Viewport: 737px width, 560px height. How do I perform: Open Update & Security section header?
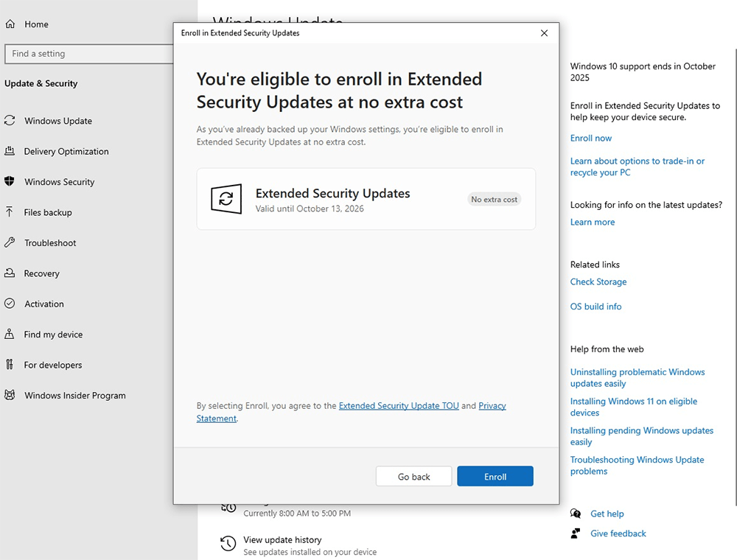pyautogui.click(x=41, y=84)
